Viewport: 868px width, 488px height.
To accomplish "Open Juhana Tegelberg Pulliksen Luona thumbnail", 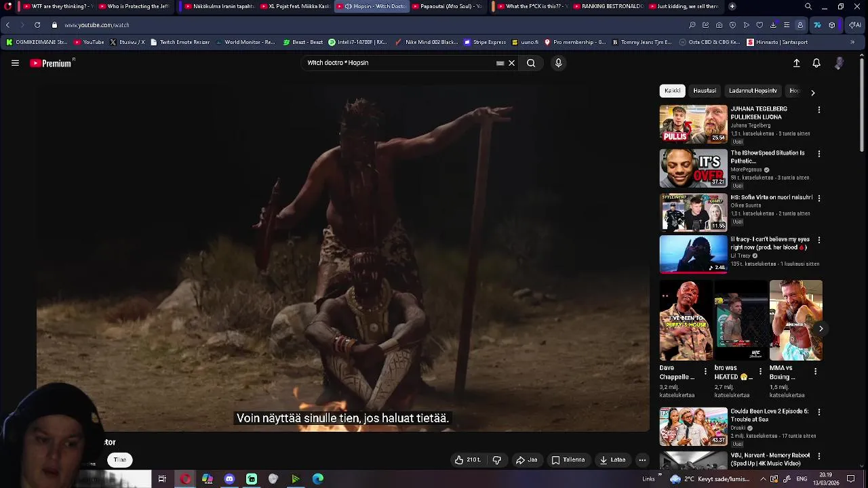I will [x=693, y=123].
